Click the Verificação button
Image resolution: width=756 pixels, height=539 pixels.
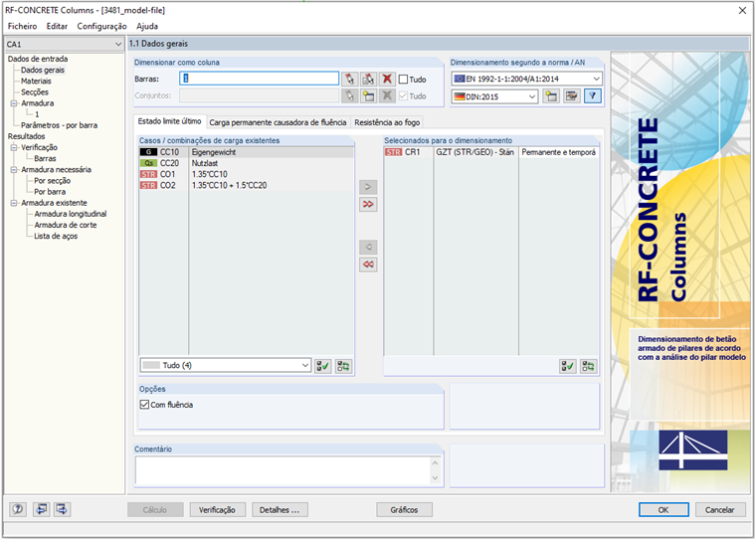[218, 509]
